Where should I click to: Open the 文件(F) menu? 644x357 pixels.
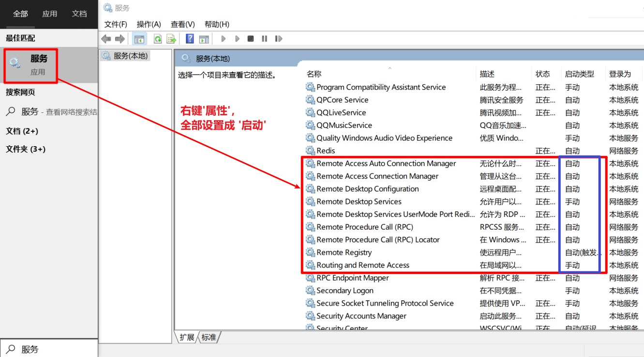tap(116, 24)
